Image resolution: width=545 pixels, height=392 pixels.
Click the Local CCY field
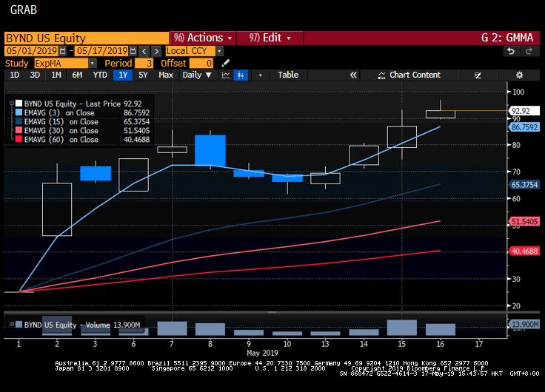[190, 51]
